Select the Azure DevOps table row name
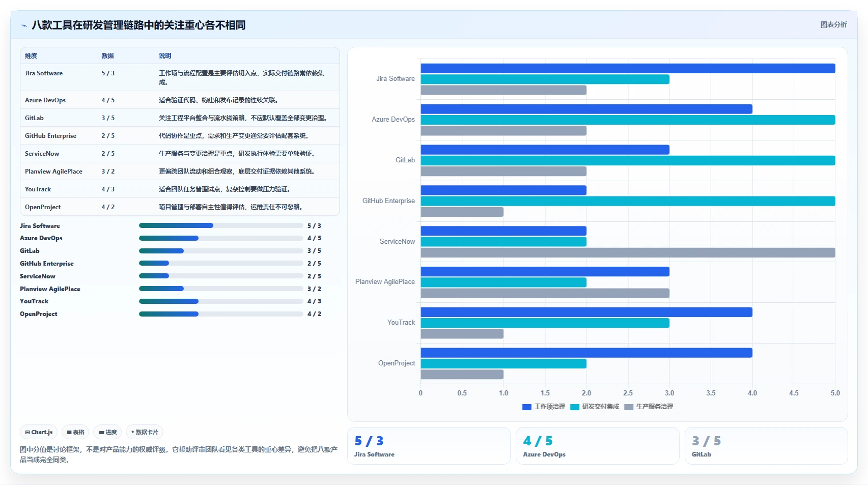Viewport: 868px width, 485px height. coord(45,100)
